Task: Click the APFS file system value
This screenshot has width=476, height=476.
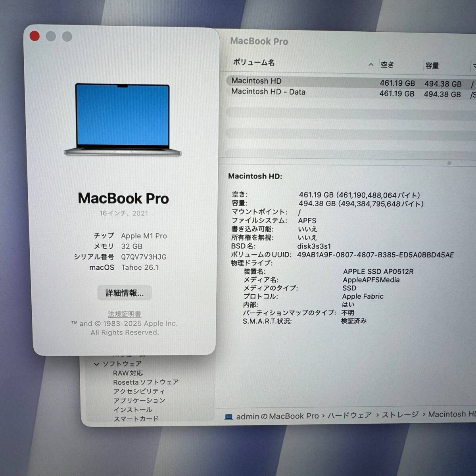Action: tap(307, 221)
